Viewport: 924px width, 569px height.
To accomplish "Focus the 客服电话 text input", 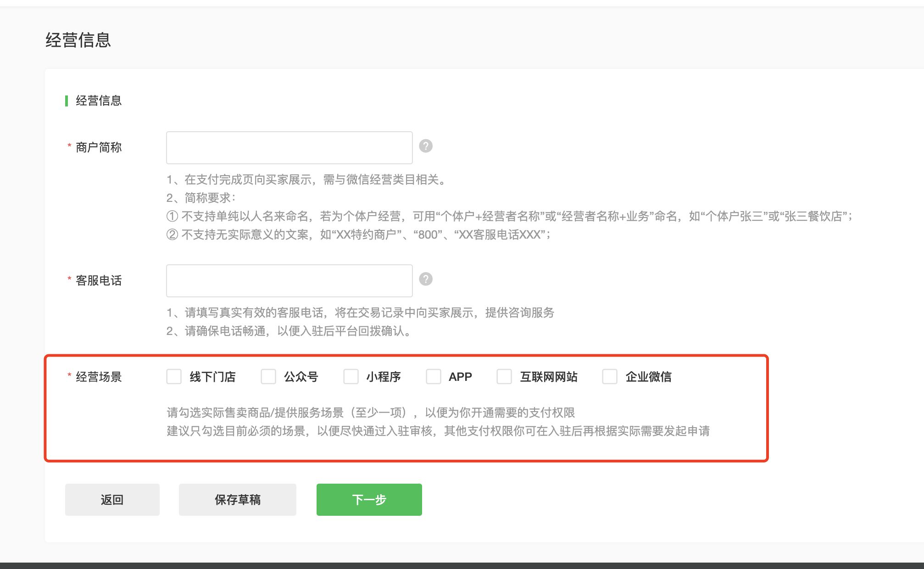I will tap(289, 280).
